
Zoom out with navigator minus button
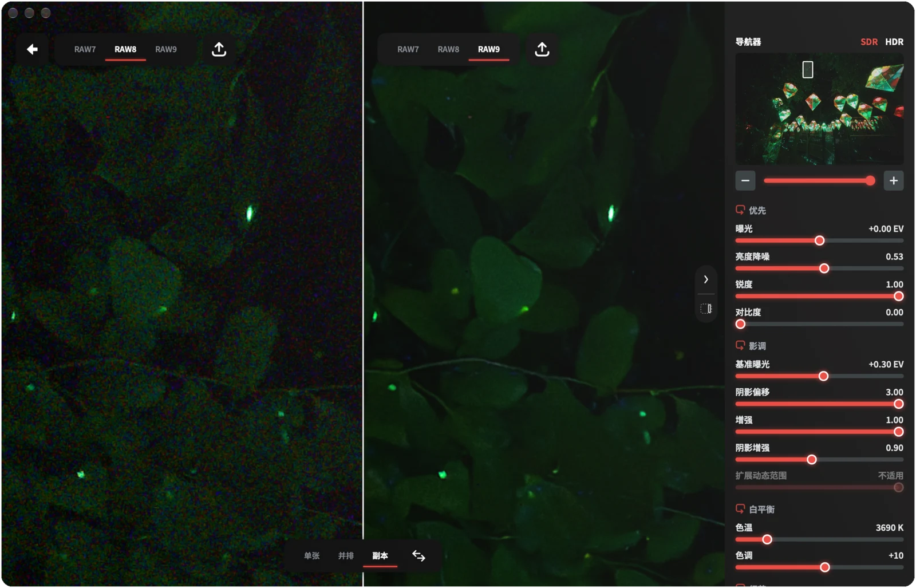tap(745, 181)
